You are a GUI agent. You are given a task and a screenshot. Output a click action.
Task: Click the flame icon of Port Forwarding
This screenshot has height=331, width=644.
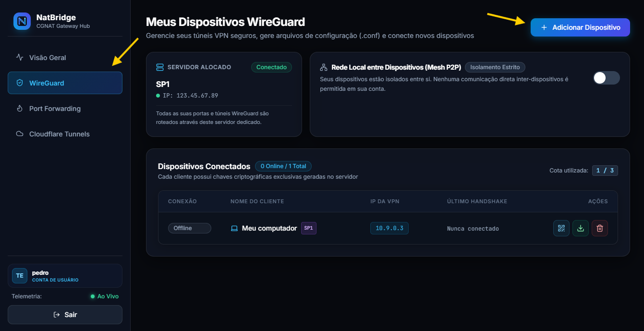tap(20, 109)
